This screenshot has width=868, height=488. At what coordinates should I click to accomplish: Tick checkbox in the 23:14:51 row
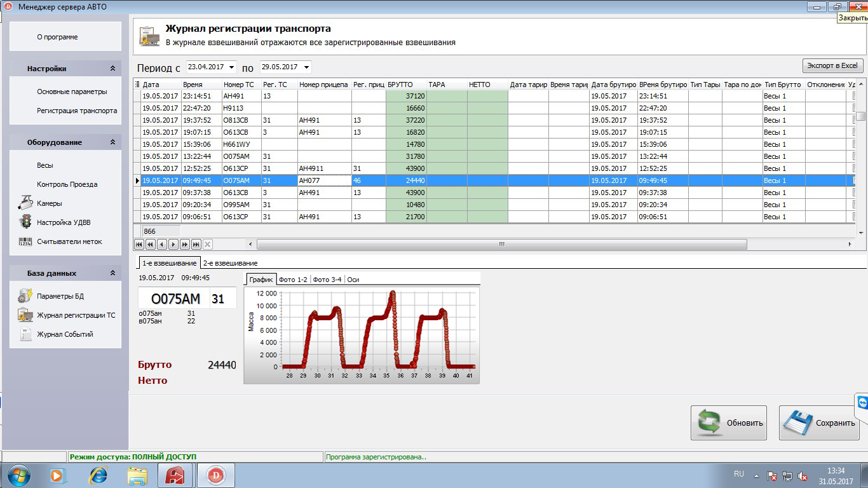pyautogui.click(x=854, y=96)
